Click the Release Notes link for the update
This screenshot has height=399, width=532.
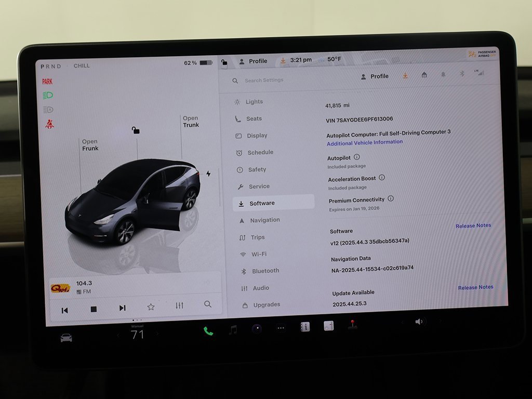pyautogui.click(x=475, y=287)
